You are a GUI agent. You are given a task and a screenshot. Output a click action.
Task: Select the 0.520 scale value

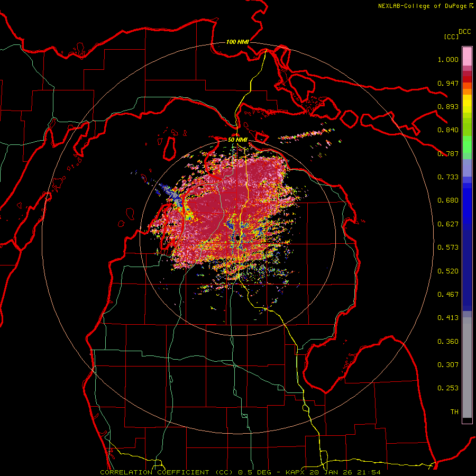(x=448, y=271)
